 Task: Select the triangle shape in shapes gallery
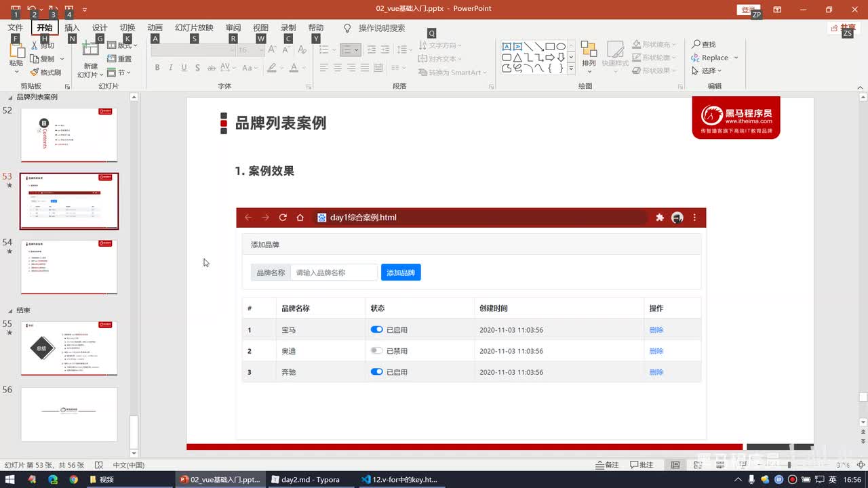pos(517,58)
